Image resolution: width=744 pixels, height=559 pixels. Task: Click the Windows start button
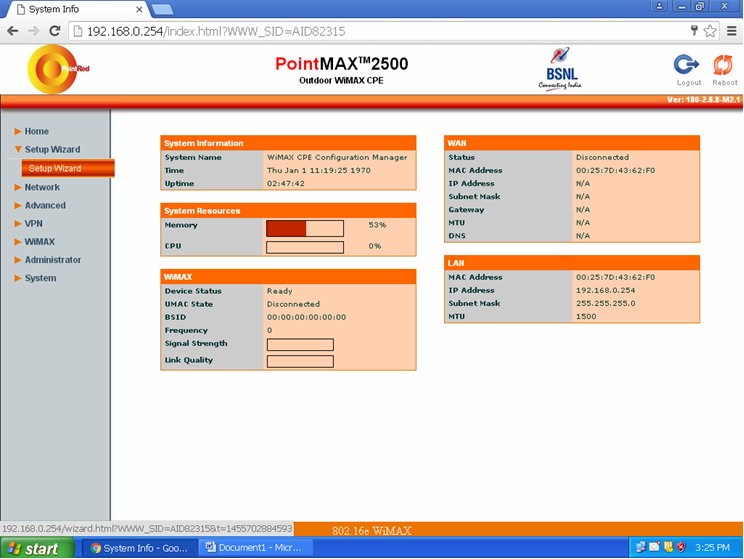pyautogui.click(x=37, y=549)
